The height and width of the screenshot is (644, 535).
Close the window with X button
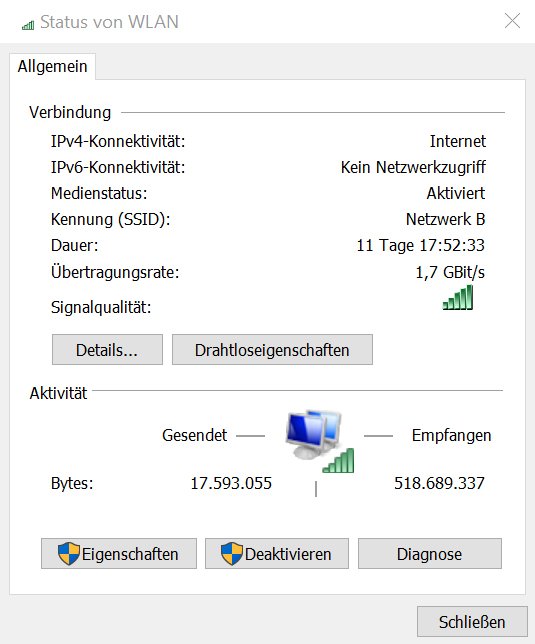(x=512, y=21)
